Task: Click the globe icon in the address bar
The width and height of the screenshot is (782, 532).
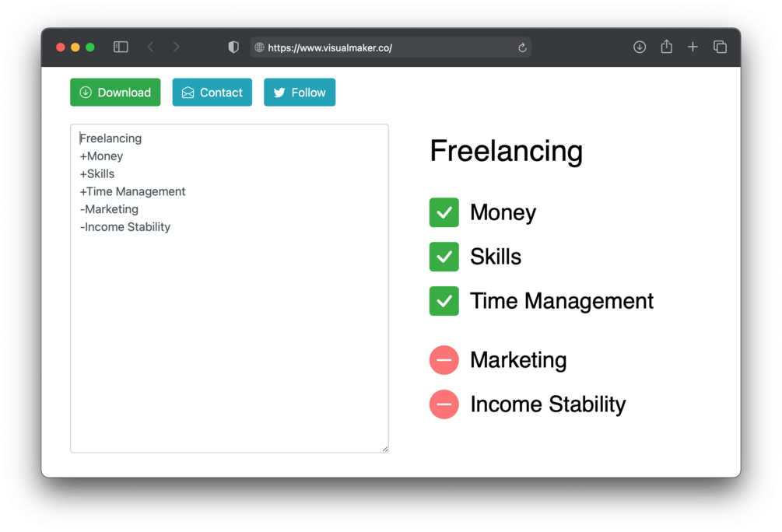Action: point(258,47)
